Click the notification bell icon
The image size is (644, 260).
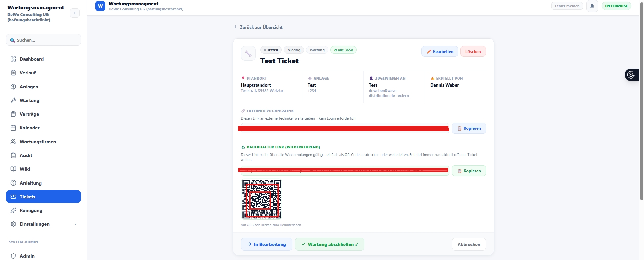coord(592,6)
